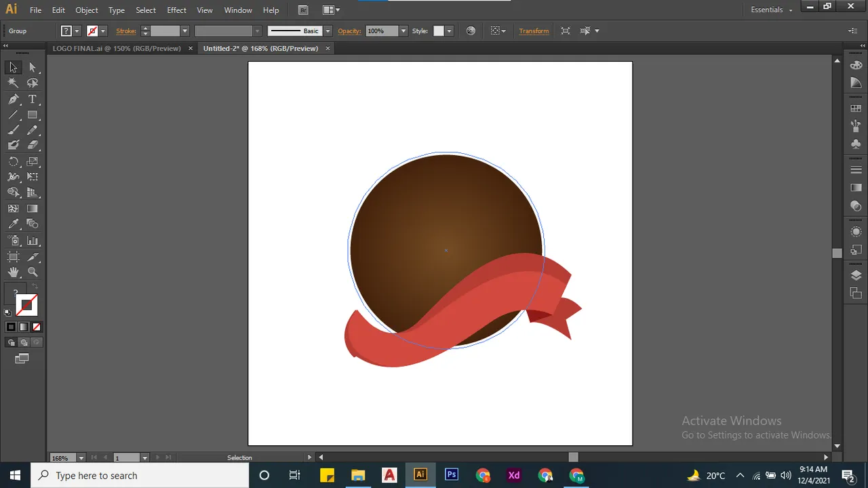This screenshot has width=868, height=488.
Task: Open the Color Guide panel
Action: 856,82
